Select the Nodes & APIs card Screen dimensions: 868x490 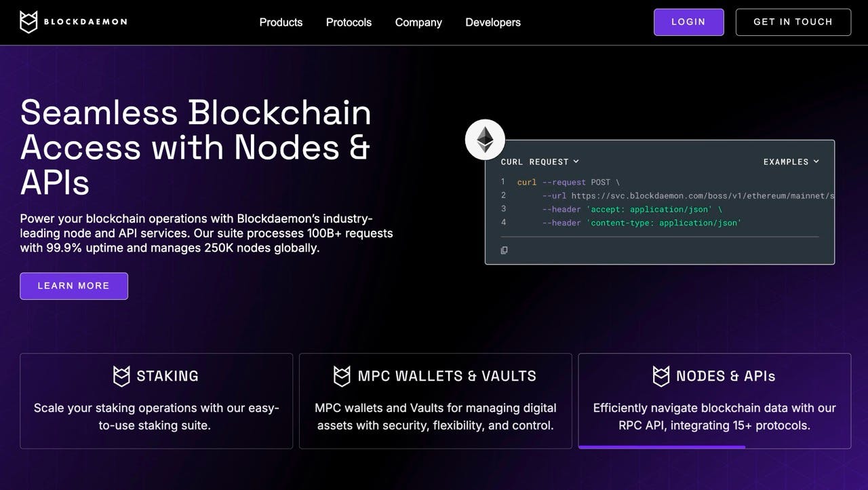pos(715,400)
